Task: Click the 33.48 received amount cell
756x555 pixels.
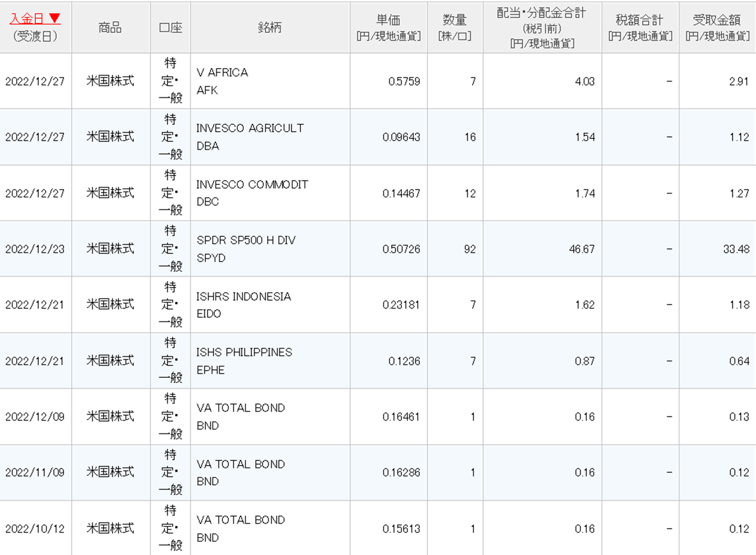Action: point(736,249)
